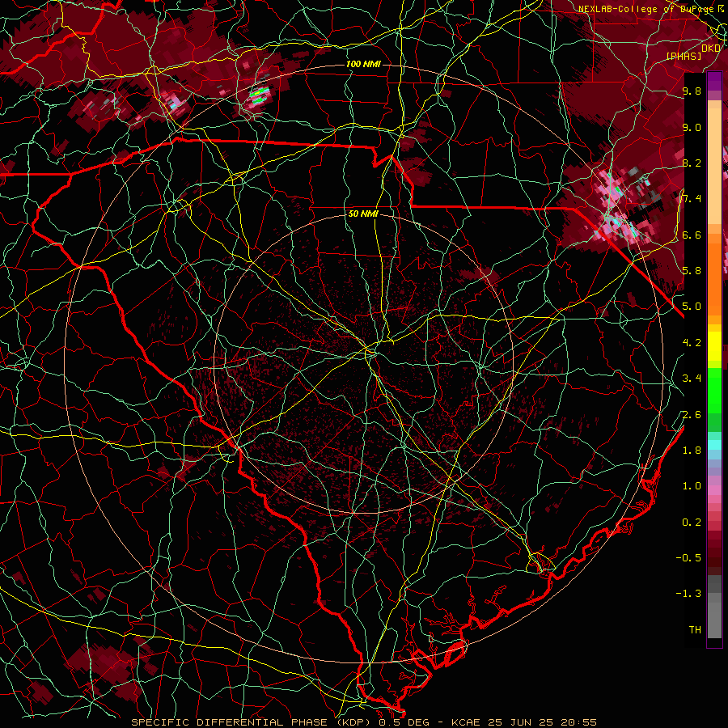This screenshot has height=728, width=728.
Task: Click the cyan band of the color scale
Action: [714, 445]
